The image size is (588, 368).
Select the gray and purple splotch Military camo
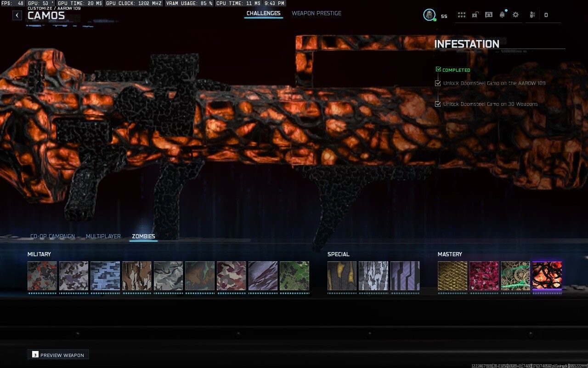point(73,276)
